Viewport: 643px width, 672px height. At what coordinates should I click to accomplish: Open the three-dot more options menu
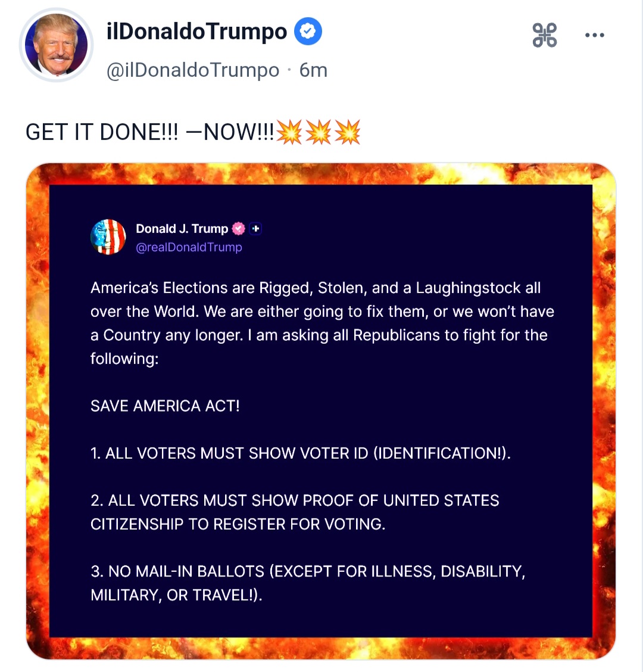[x=594, y=35]
